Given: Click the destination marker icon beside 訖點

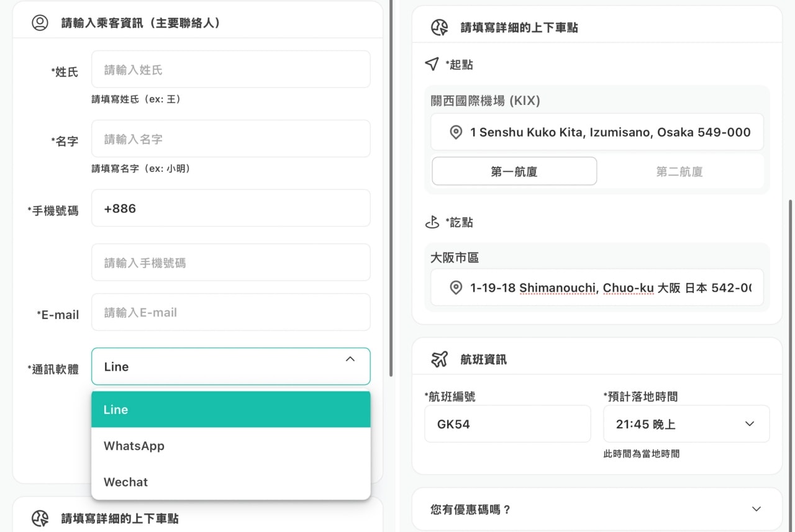Looking at the screenshot, I should pos(432,222).
